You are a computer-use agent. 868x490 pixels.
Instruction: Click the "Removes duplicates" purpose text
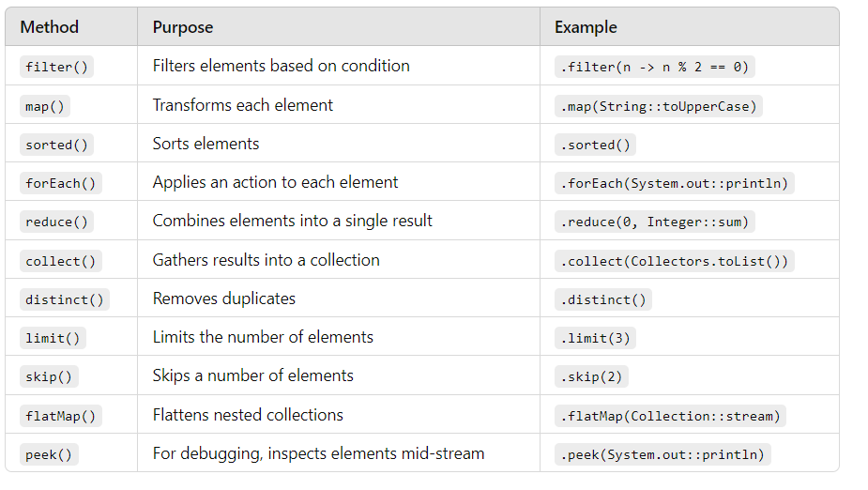(224, 299)
